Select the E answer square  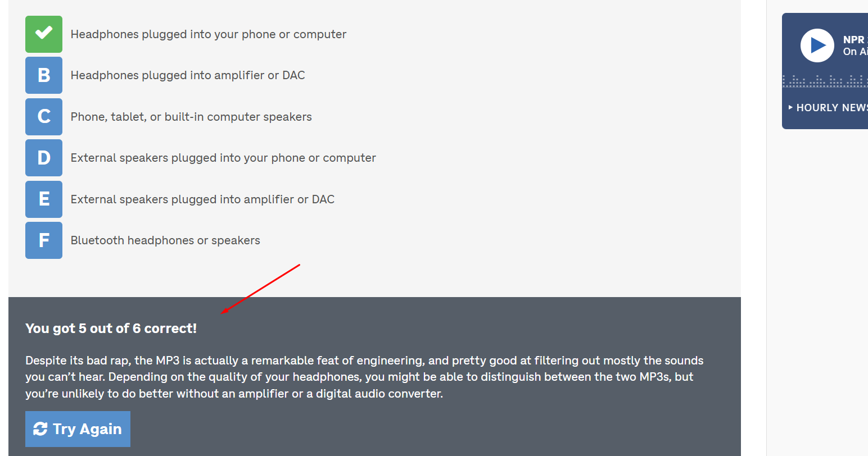tap(44, 199)
